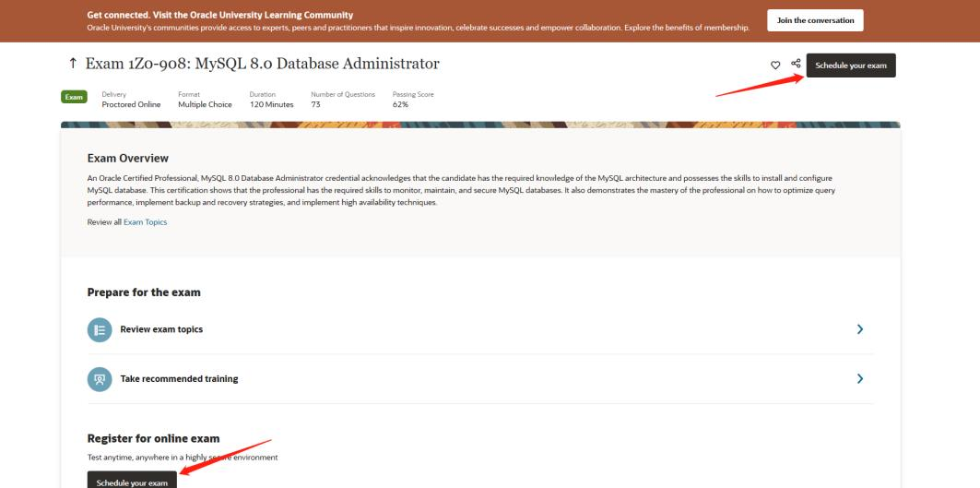Click the Take recommended training icon
The image size is (980, 488).
(100, 379)
